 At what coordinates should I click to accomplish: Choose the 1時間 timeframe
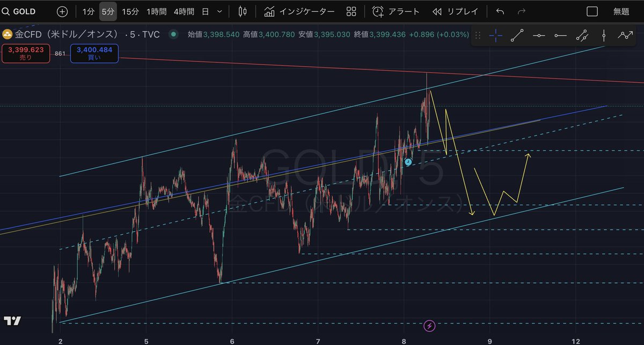tap(156, 11)
